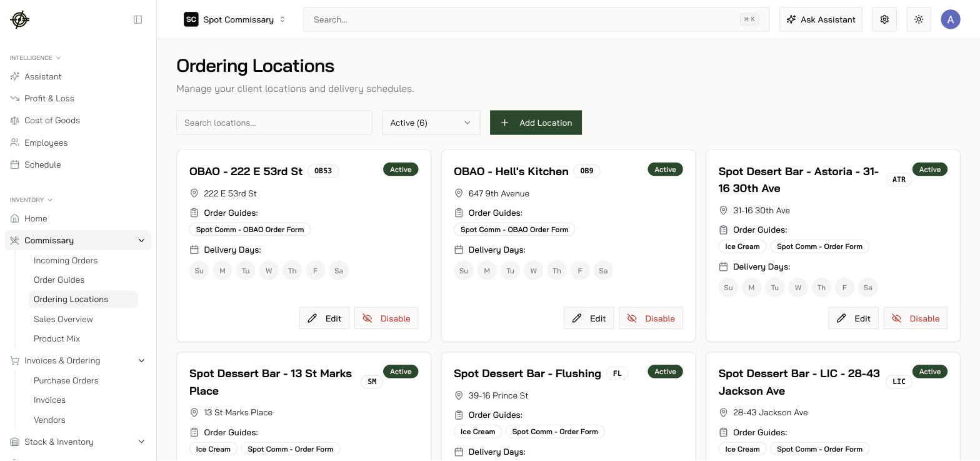Toggle Sa delivery day for OBAO Hell's Kitchen
This screenshot has width=980, height=461.
[603, 271]
